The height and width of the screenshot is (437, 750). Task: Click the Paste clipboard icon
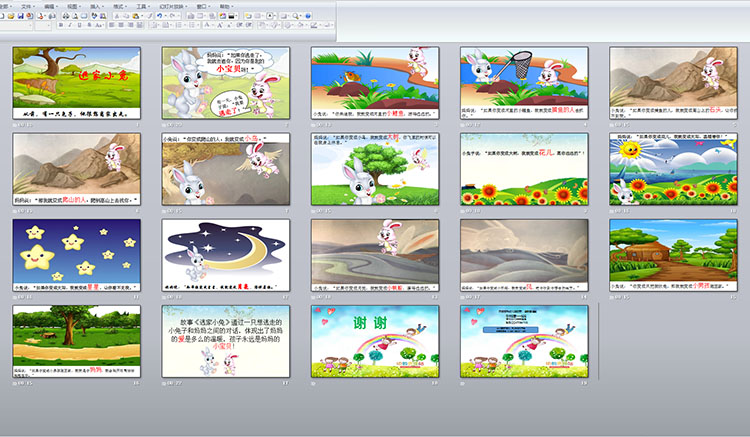(x=136, y=16)
